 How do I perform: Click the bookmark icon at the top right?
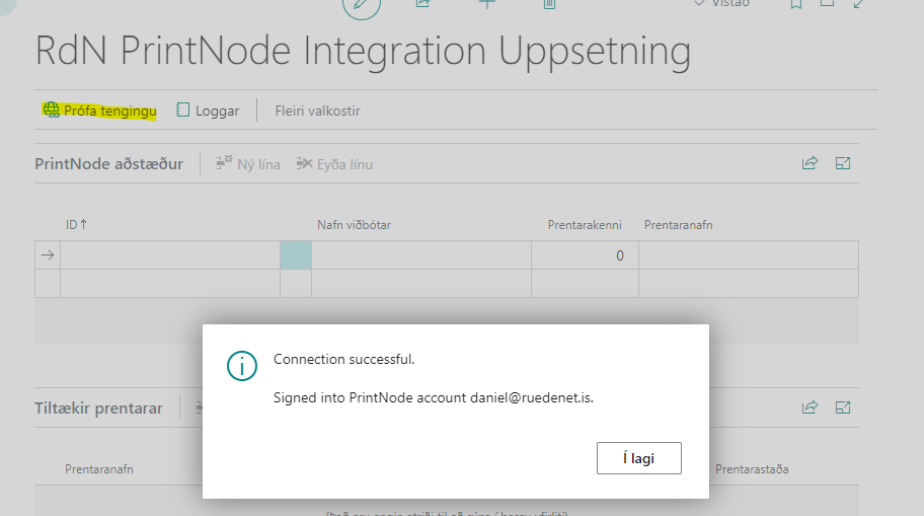(x=796, y=4)
